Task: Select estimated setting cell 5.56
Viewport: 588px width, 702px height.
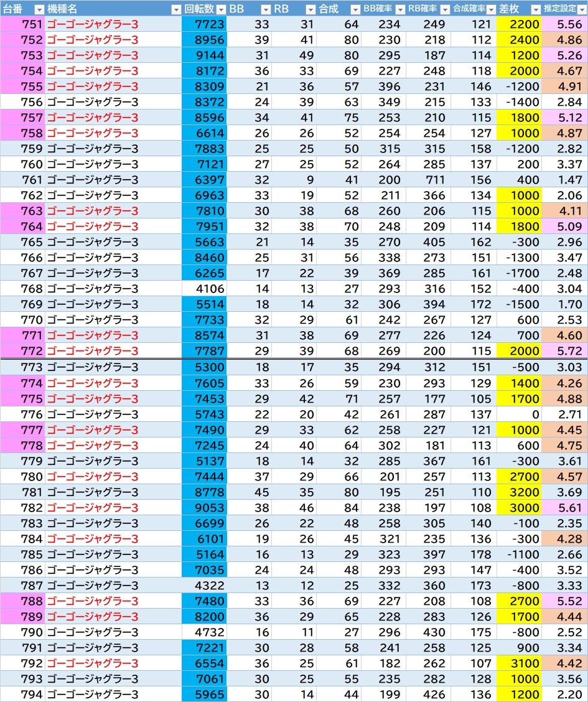Action: (564, 24)
